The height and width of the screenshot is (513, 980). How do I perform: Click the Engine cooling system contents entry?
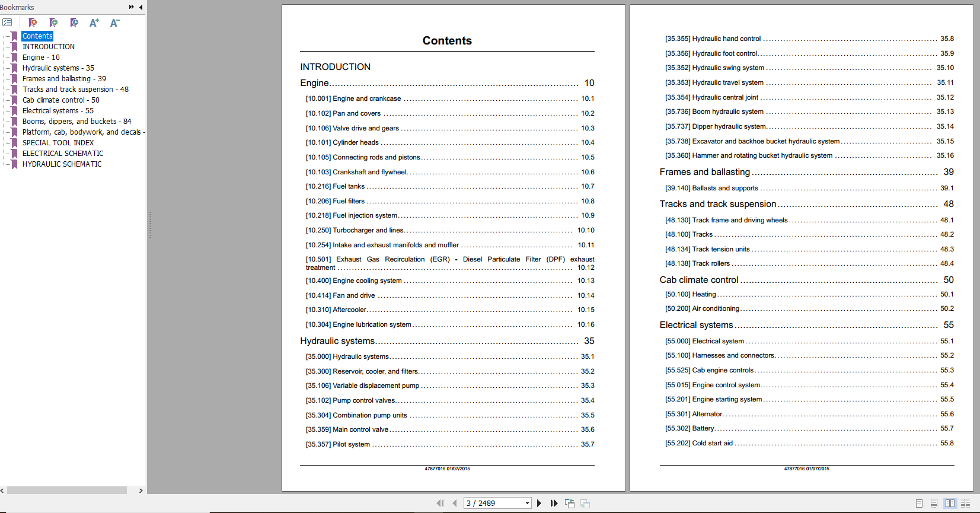click(367, 281)
